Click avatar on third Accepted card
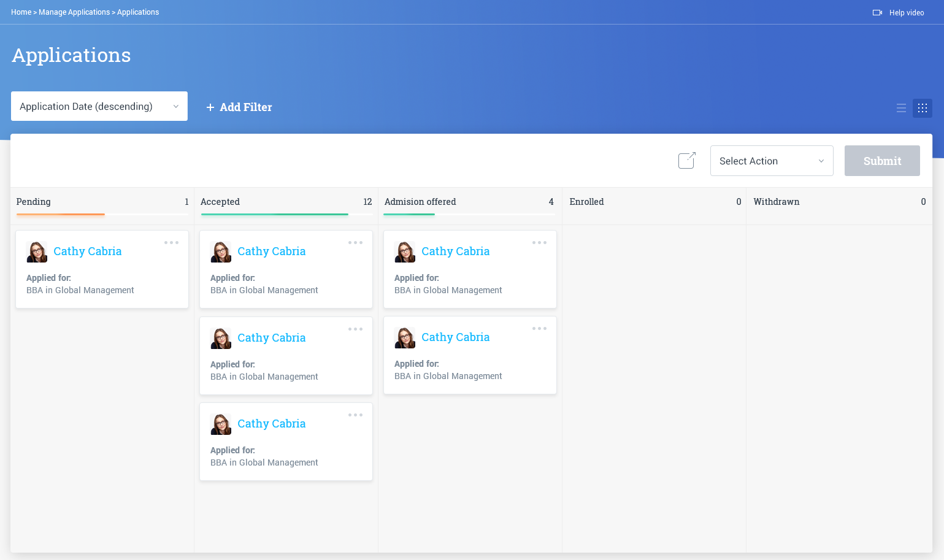This screenshot has width=944, height=560. [221, 424]
